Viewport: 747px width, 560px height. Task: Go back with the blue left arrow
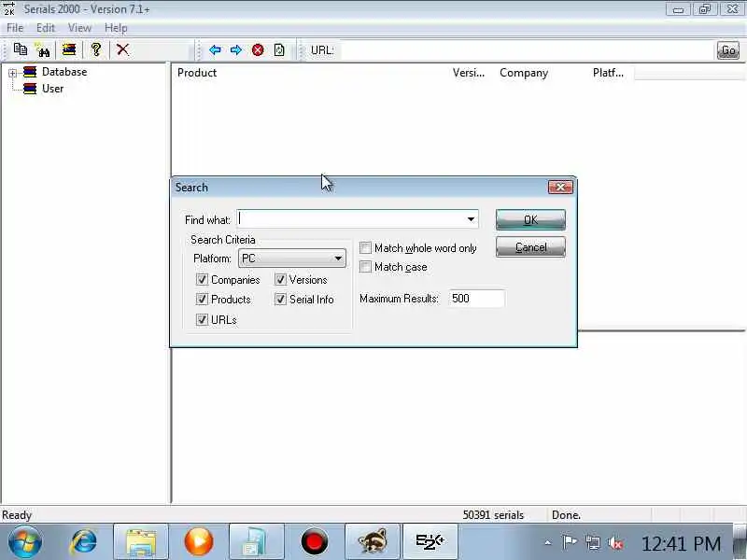point(215,50)
